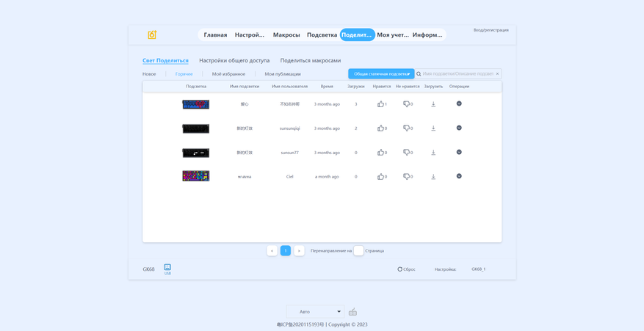
Task: Download the lighting by Ciel
Action: click(x=433, y=177)
